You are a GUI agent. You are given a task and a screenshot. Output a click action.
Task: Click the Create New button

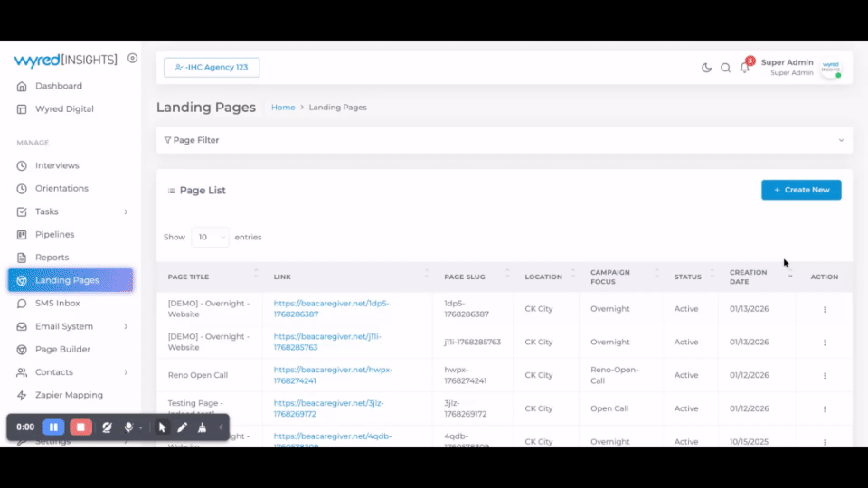(801, 190)
